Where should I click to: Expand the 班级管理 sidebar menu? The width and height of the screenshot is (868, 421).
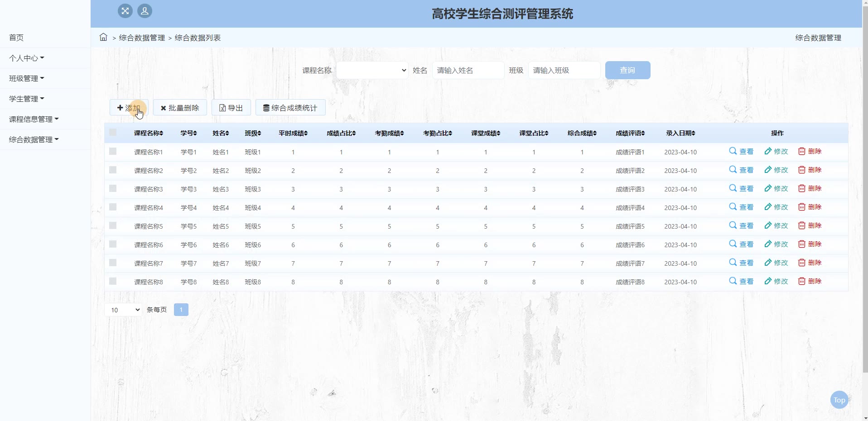[26, 78]
